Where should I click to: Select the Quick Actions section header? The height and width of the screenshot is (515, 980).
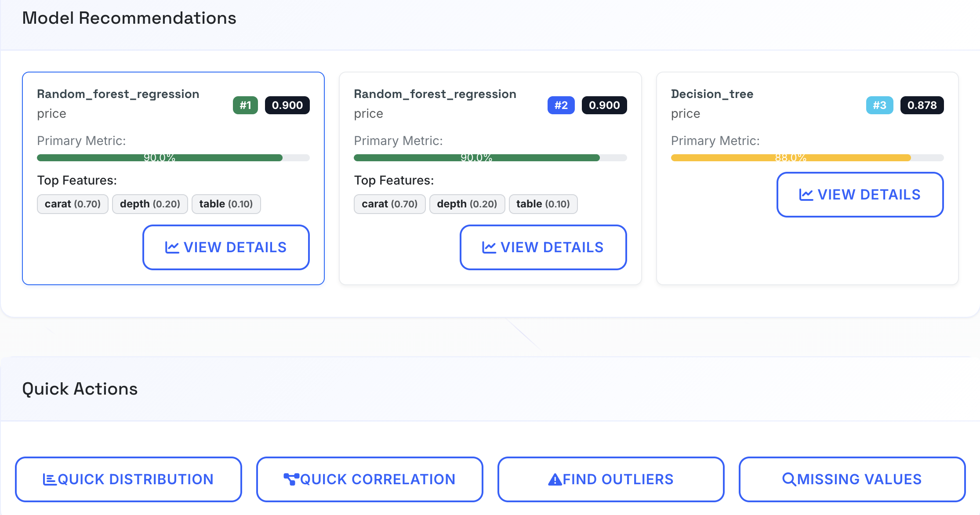point(80,388)
